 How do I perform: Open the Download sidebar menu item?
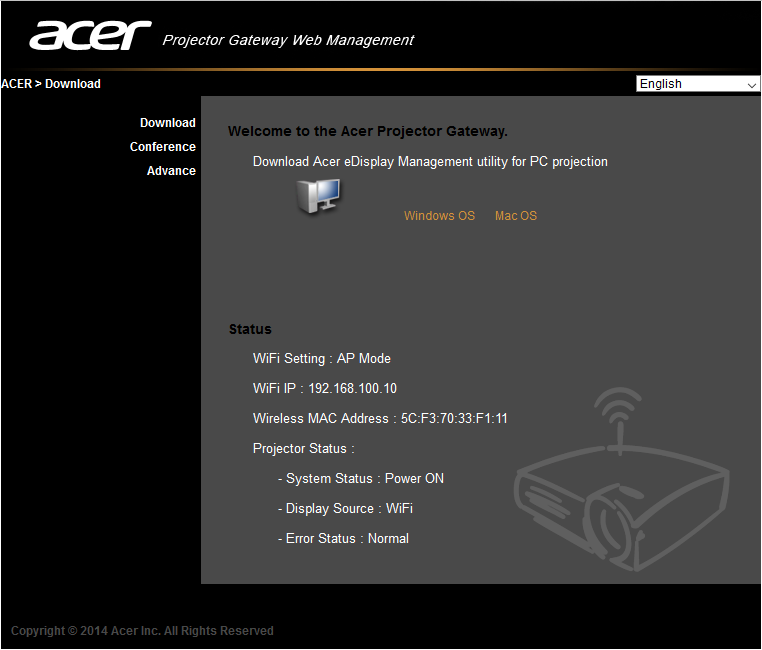168,123
